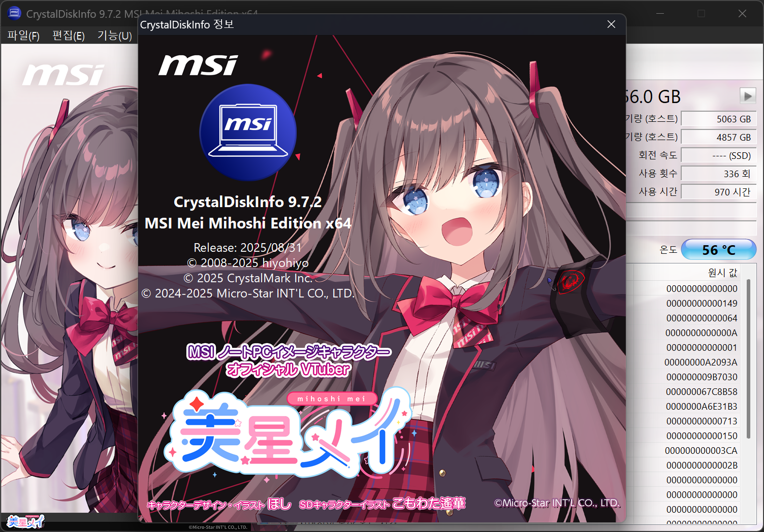The height and width of the screenshot is (532, 764).
Task: Open the 파일(F) menu
Action: [x=23, y=36]
